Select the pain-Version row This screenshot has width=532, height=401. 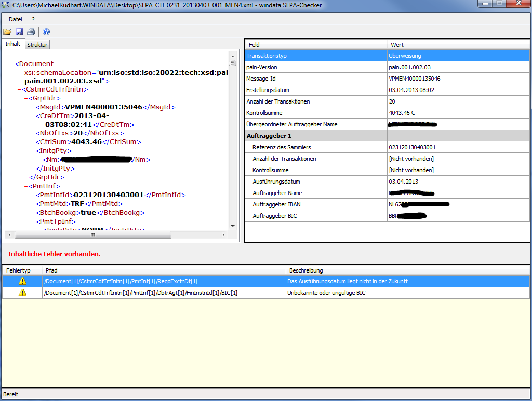[387, 67]
